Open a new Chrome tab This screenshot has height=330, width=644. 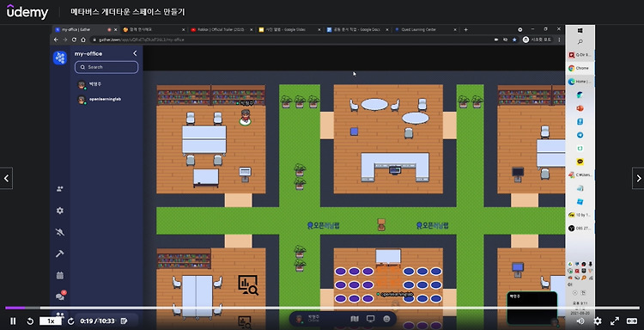(x=465, y=29)
